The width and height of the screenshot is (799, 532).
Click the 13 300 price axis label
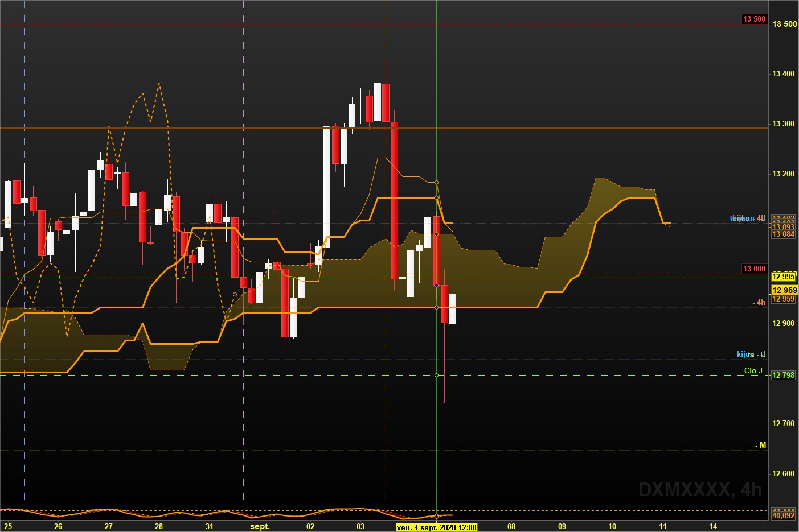click(784, 123)
